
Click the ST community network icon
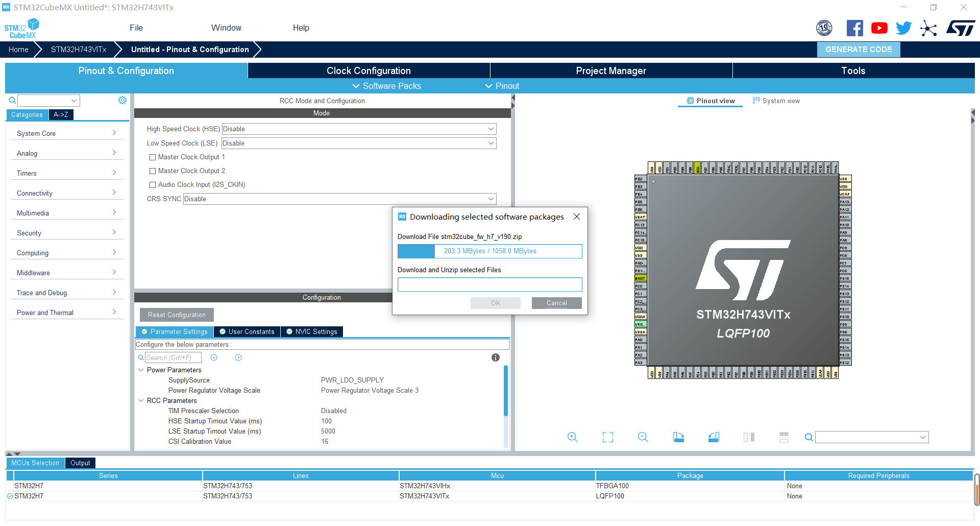pyautogui.click(x=928, y=28)
